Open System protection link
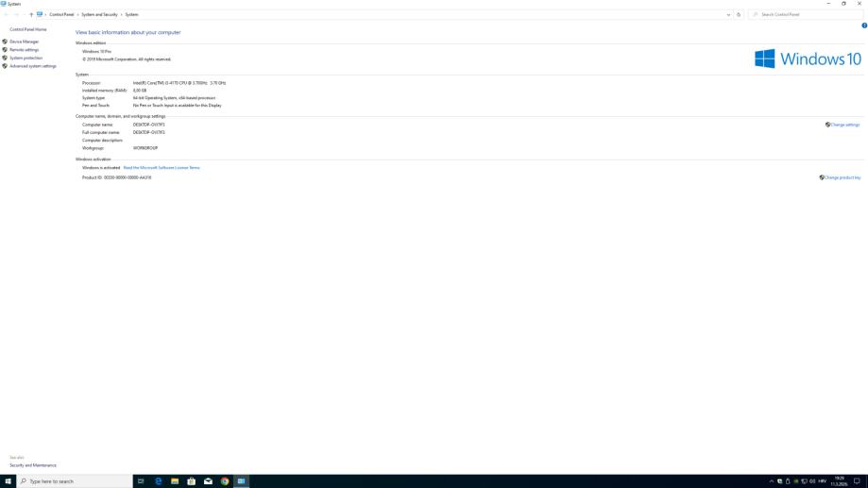Screen dimensions: 868x488 point(26,59)
